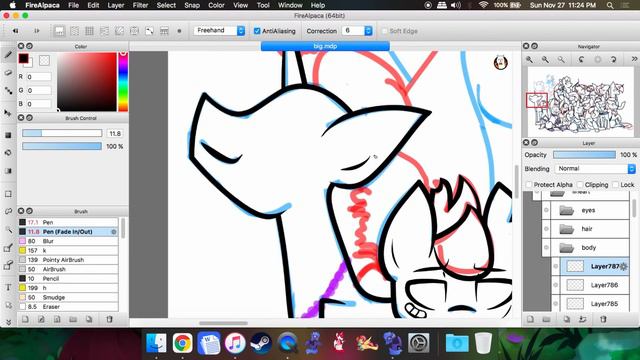Open the Filter menu
Screen dimensions: 640x360
140,5
